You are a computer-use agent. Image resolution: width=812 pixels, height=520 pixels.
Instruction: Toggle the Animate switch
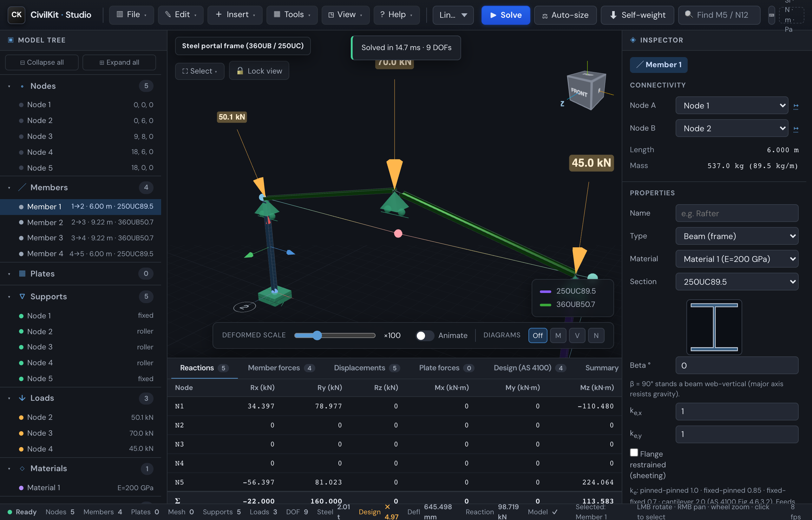coord(424,335)
